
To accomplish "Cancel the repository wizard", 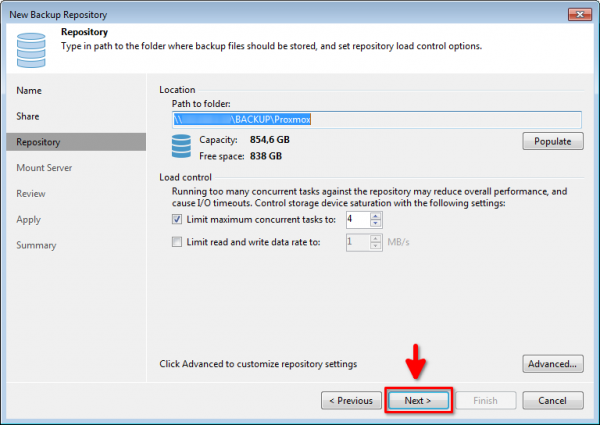I will tap(552, 400).
